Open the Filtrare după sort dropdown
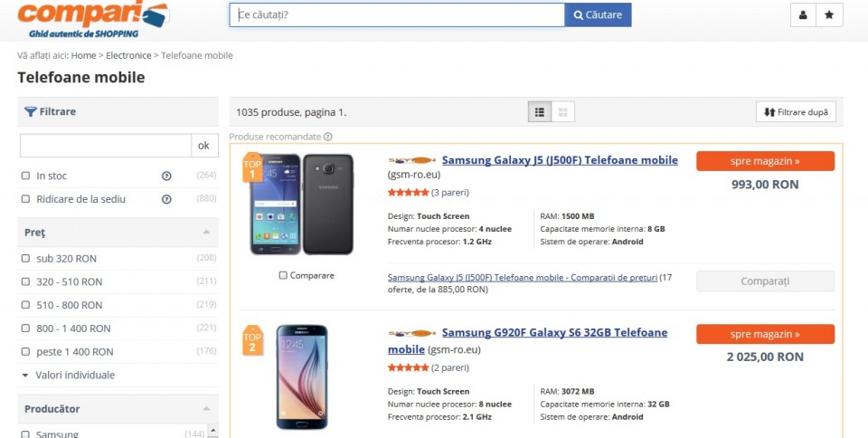 (x=796, y=112)
